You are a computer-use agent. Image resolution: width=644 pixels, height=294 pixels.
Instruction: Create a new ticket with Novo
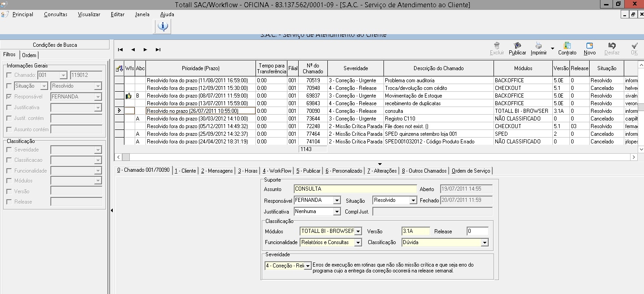click(590, 45)
